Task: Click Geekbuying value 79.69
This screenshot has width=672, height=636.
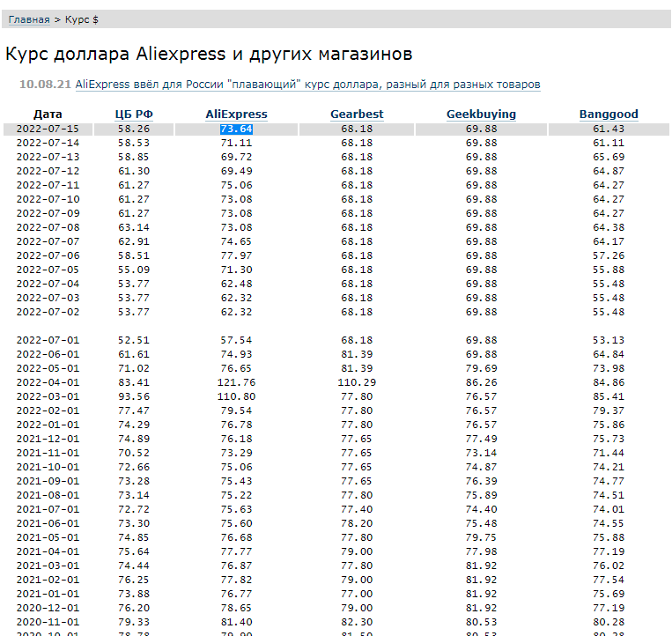Action: (481, 368)
